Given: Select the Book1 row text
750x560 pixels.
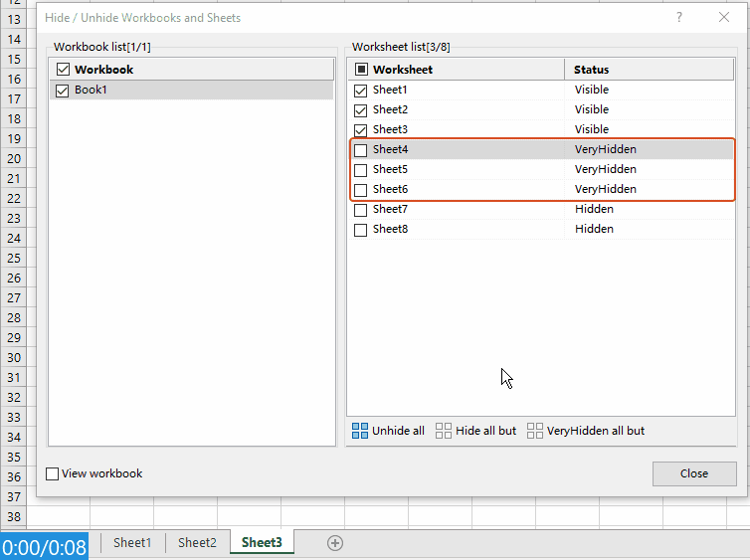Looking at the screenshot, I should click(91, 90).
